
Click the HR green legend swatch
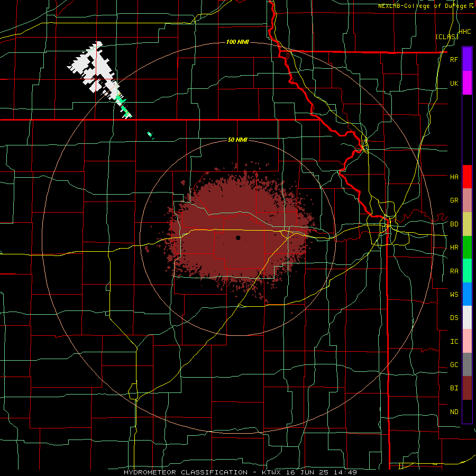pyautogui.click(x=467, y=248)
